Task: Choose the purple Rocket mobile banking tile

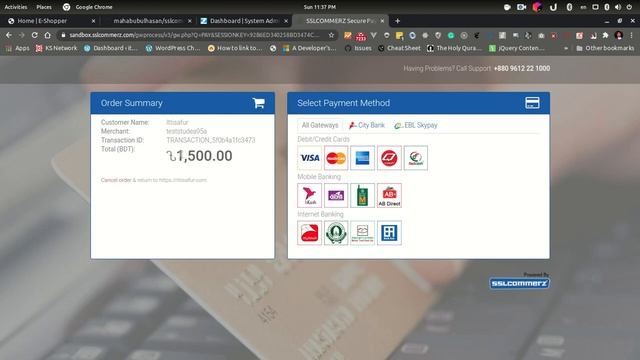Action: click(336, 195)
